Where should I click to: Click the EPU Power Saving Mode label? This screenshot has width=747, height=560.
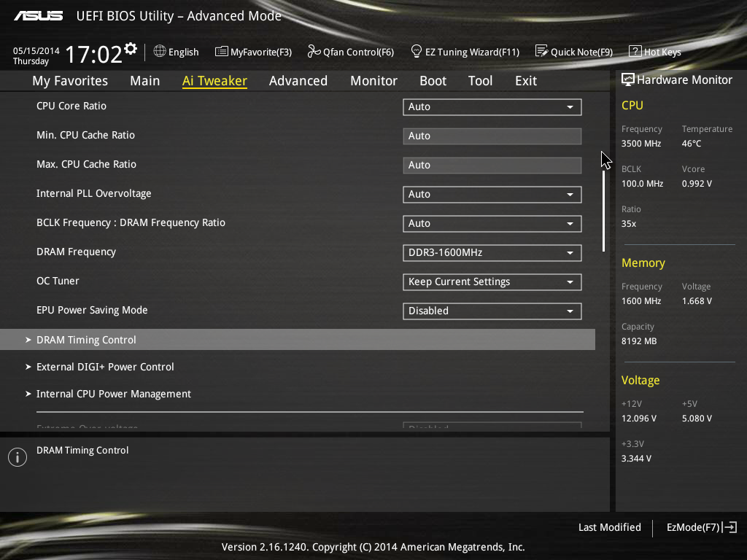pyautogui.click(x=92, y=310)
